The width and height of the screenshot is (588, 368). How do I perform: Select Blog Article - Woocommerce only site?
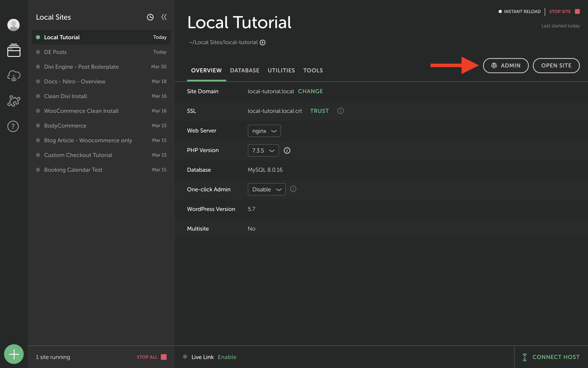tap(101, 140)
